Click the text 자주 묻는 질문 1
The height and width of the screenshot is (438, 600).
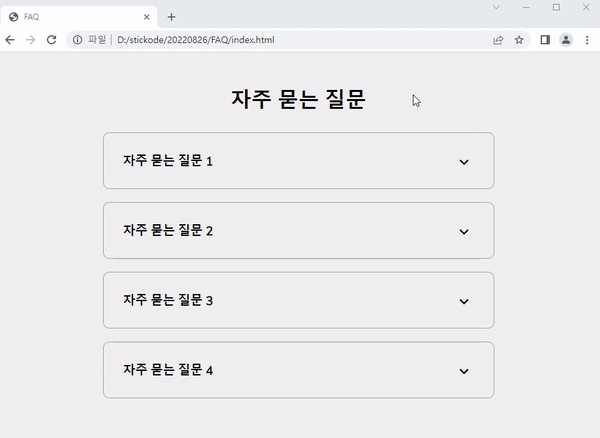click(168, 161)
